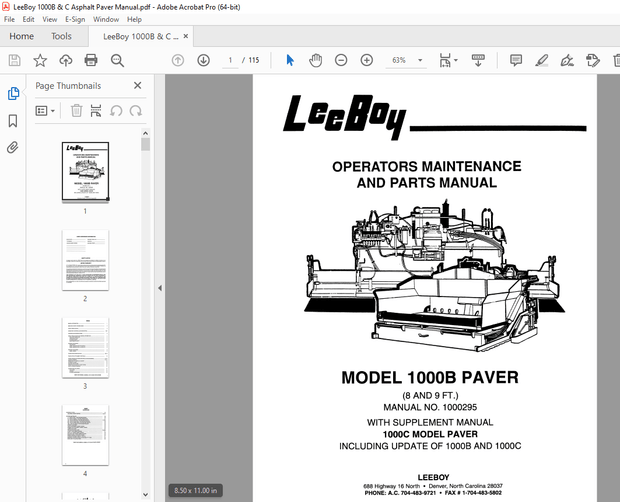
Task: Click the MODEL 1000B PAVER heading text
Action: [430, 377]
